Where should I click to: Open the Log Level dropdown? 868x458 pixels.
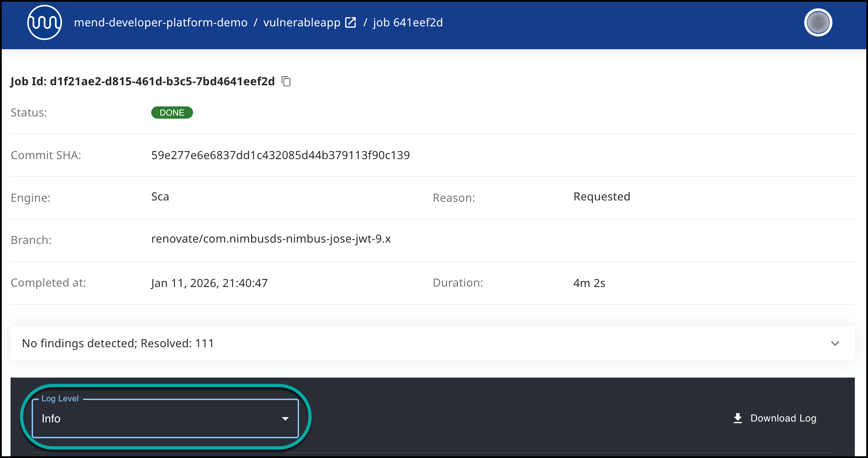(165, 418)
